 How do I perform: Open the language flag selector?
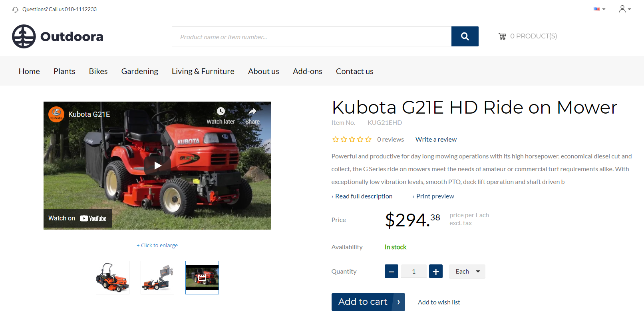599,9
